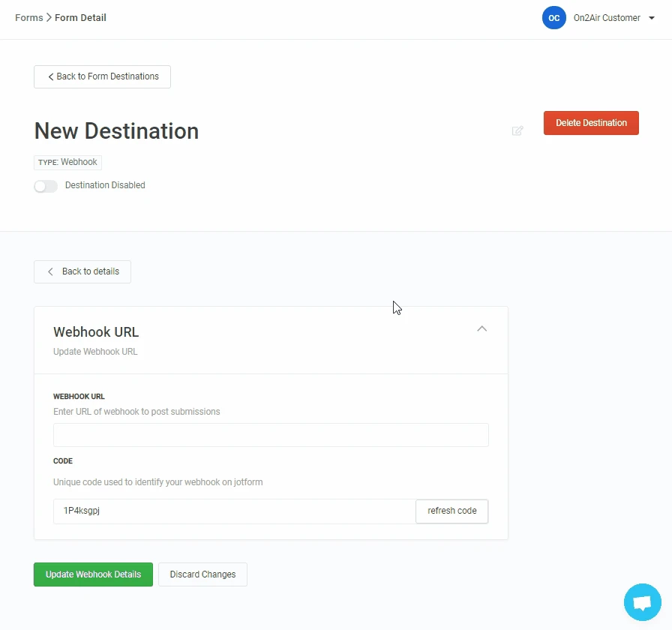
Task: Focus the Webhook URL input field
Action: click(x=271, y=435)
